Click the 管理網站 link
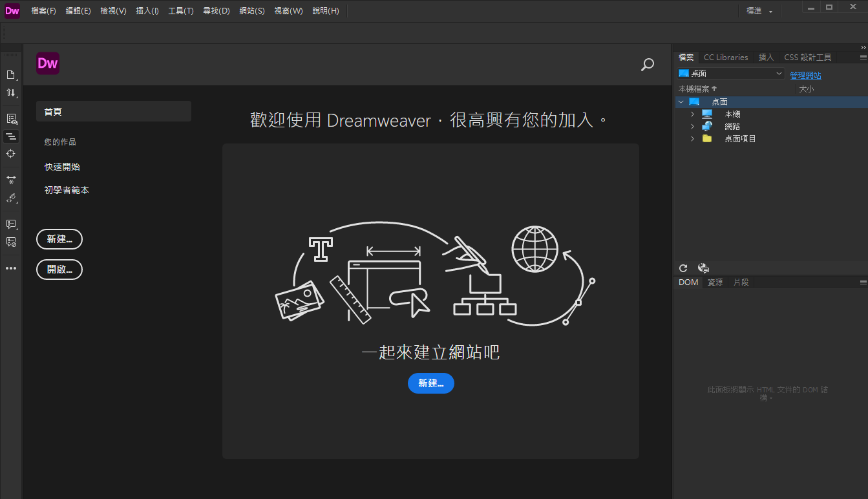Viewport: 868px width, 499px height. coord(805,76)
